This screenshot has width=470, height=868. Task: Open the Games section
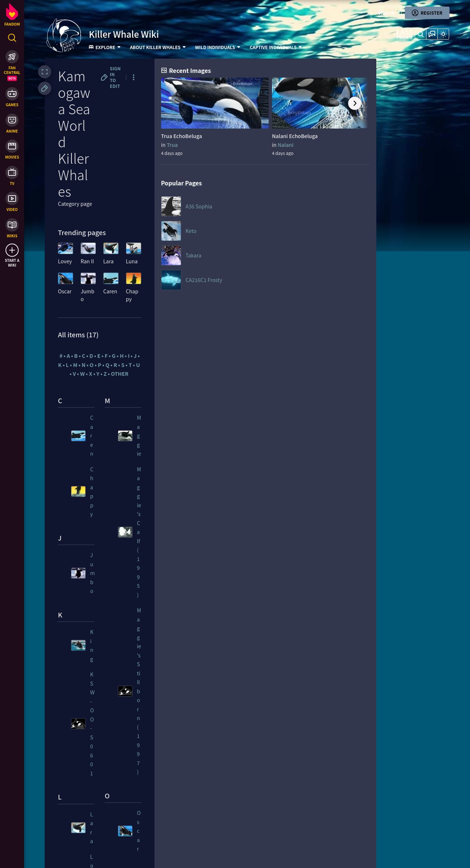click(x=12, y=97)
